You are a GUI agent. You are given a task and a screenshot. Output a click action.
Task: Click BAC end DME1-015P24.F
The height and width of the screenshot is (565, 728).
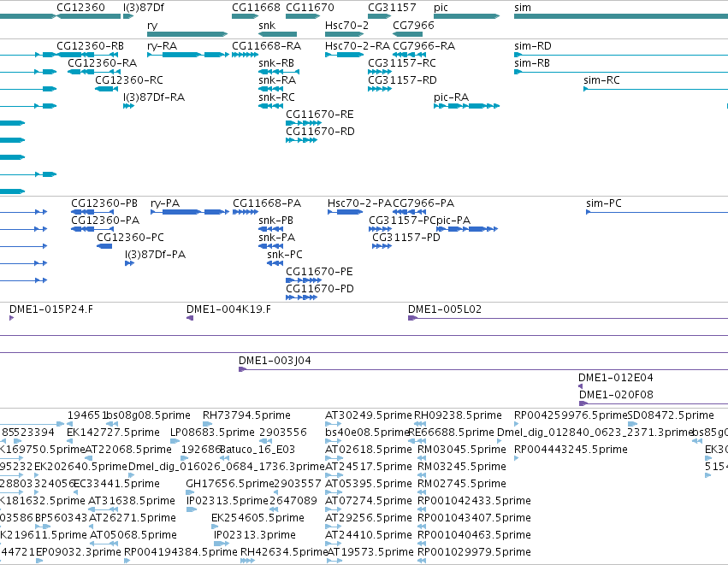12,318
